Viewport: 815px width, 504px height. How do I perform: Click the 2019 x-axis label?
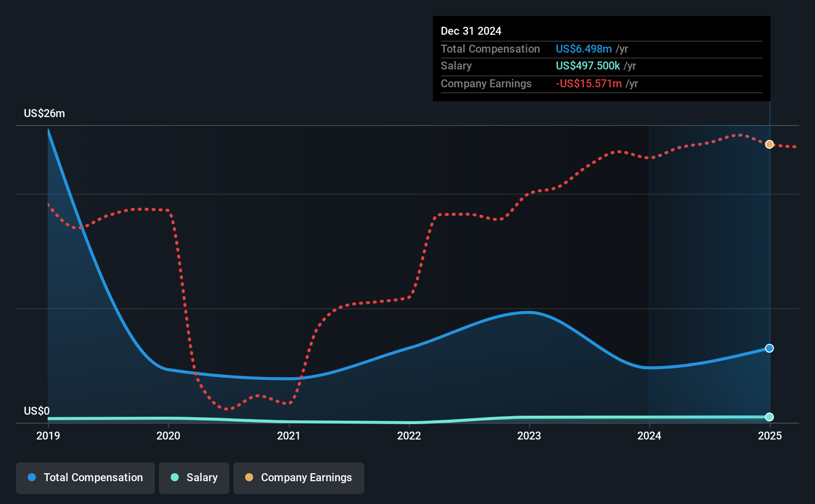coord(48,436)
